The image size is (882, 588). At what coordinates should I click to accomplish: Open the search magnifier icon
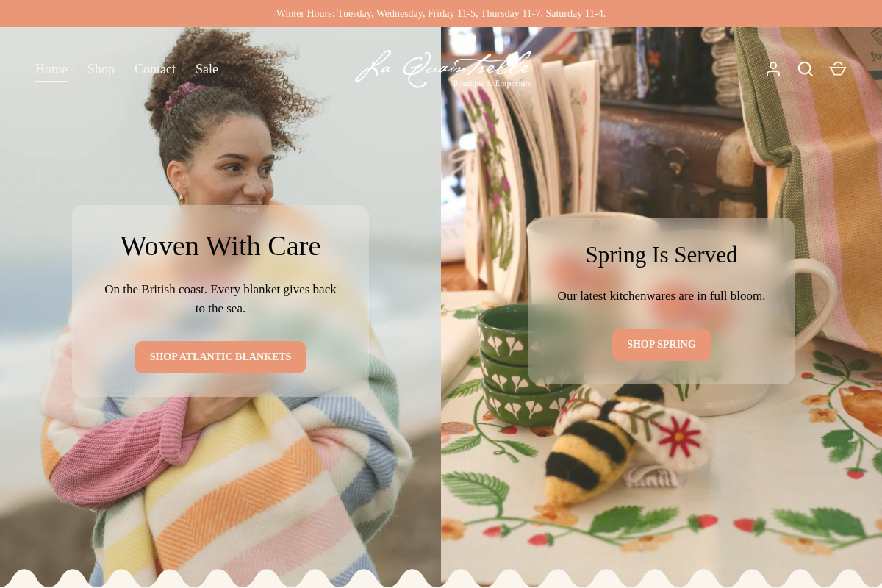click(x=806, y=69)
